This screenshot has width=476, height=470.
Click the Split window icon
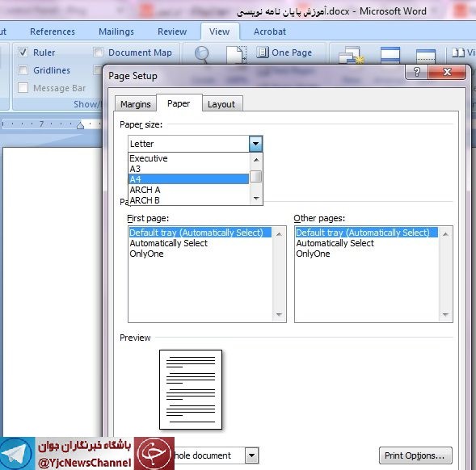tap(426, 56)
